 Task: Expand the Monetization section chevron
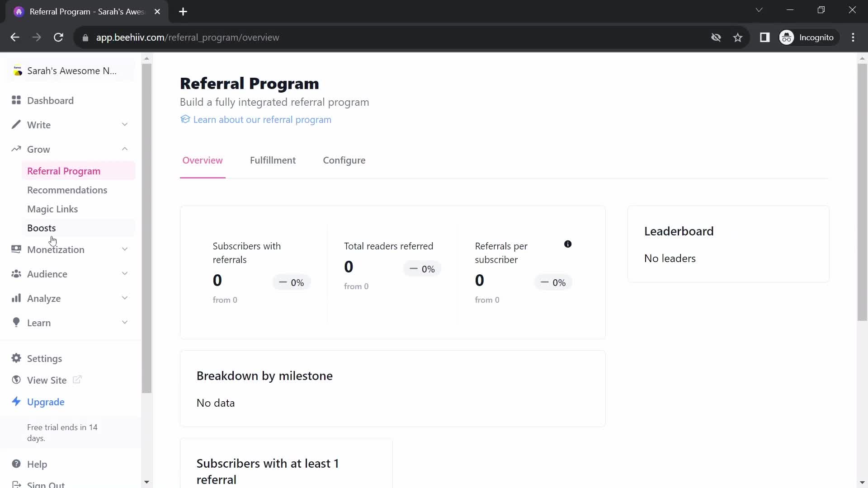coord(126,250)
